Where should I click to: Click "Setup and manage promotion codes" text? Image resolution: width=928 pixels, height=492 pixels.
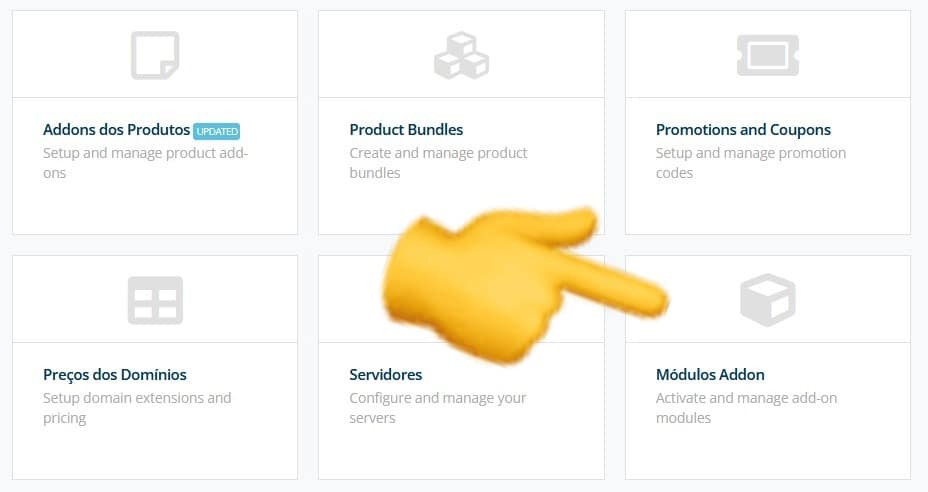pyautogui.click(x=750, y=163)
